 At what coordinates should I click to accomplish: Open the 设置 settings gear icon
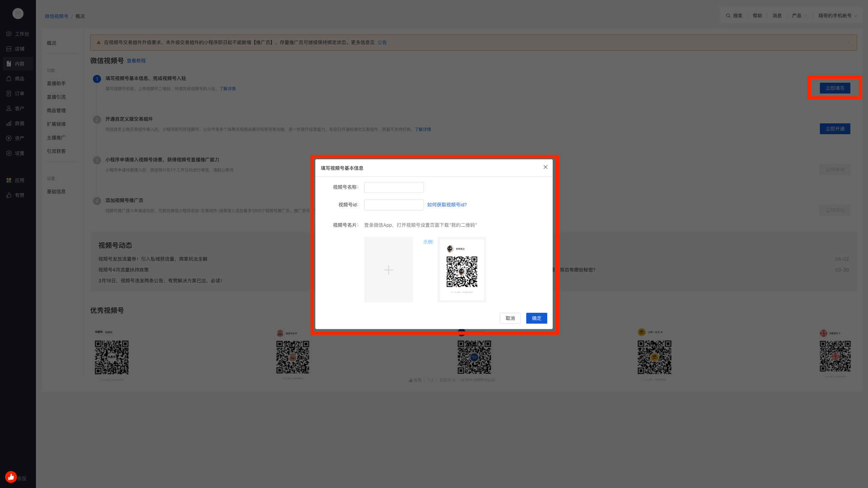pyautogui.click(x=9, y=153)
